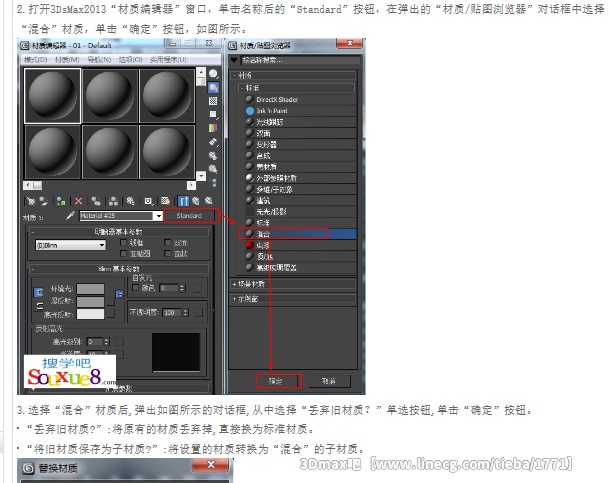Viewport: 612px width, 483px height.
Task: Open the 实用程序(U) menu
Action: [168, 59]
